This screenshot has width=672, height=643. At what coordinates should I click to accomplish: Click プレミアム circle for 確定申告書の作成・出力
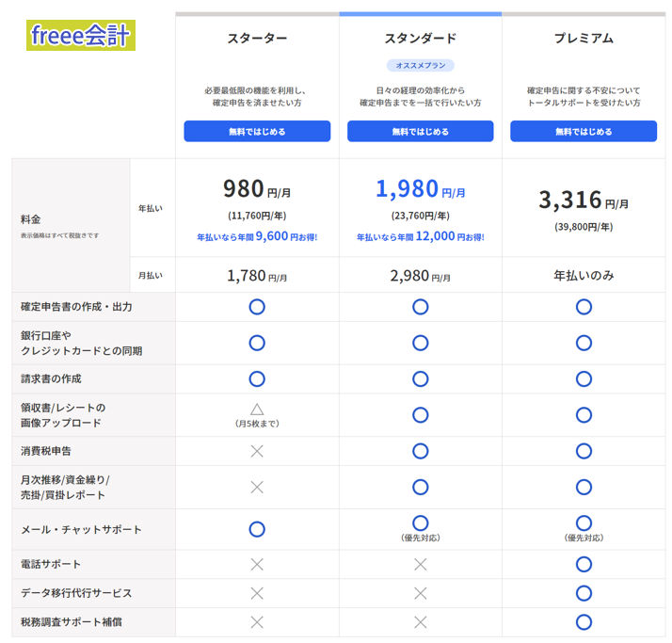(584, 307)
